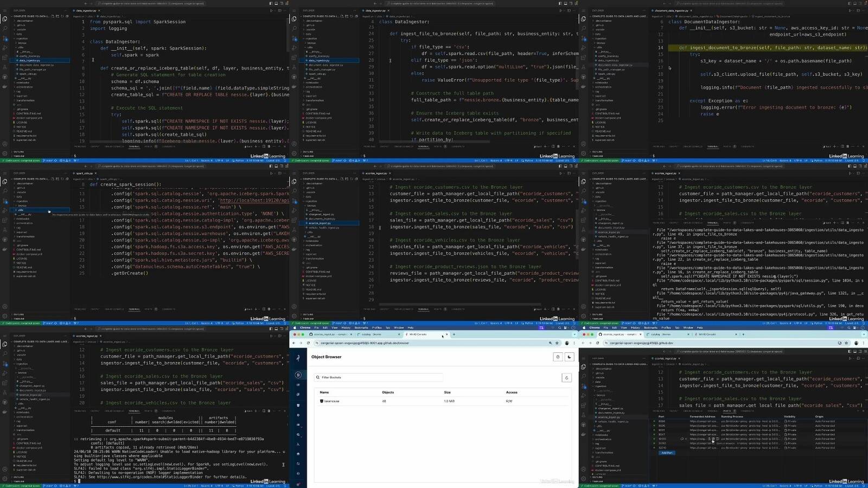868x488 pixels.
Task: Click Chrome back arrow in the Ports frame
Action: point(584,343)
